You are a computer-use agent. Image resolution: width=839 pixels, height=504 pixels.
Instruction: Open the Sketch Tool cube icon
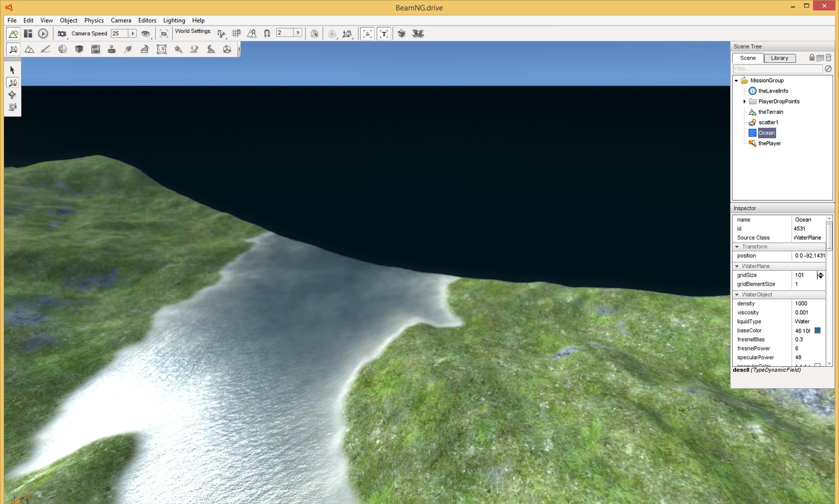coord(79,49)
